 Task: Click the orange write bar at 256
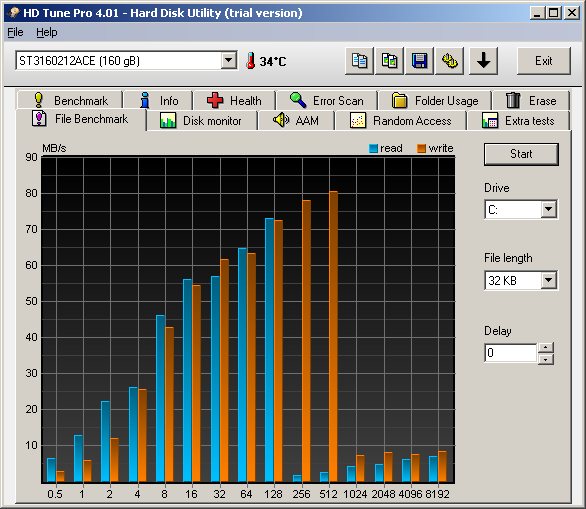[306, 341]
